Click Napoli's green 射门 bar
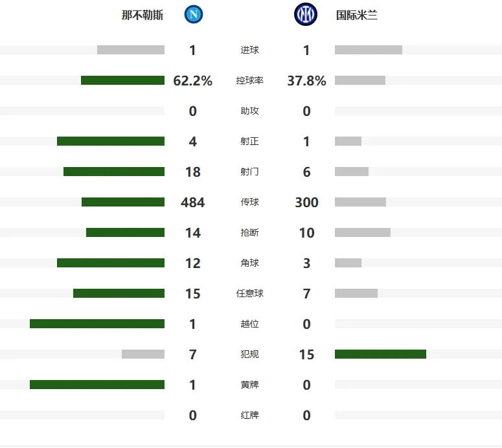 (x=114, y=172)
